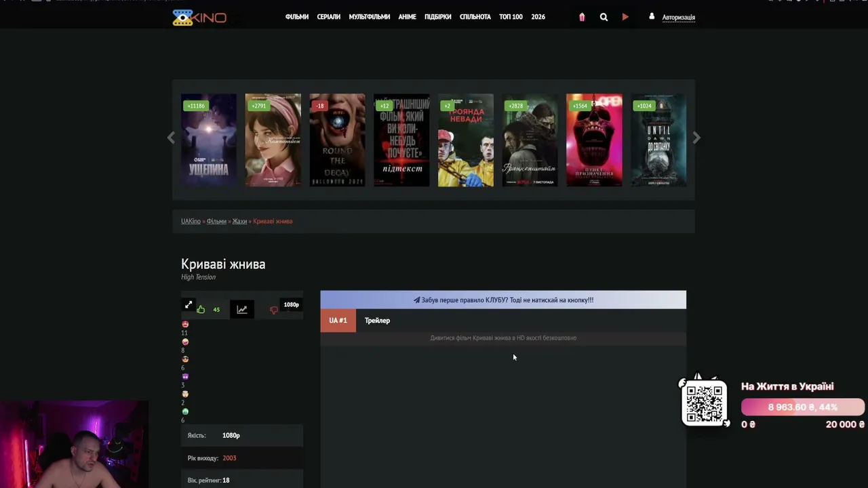Select the UA #1 player tab
868x488 pixels.
click(x=338, y=321)
